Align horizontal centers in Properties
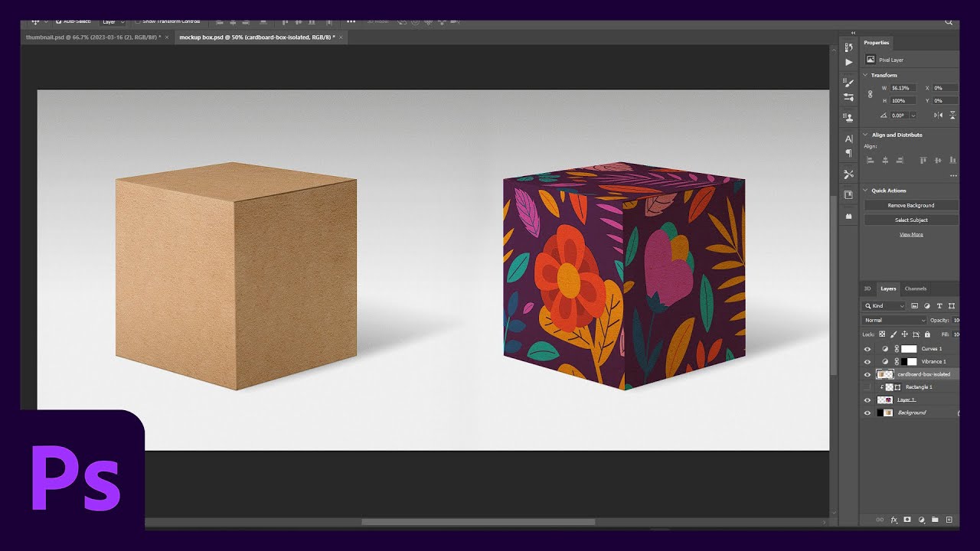This screenshot has height=551, width=980. 885,160
